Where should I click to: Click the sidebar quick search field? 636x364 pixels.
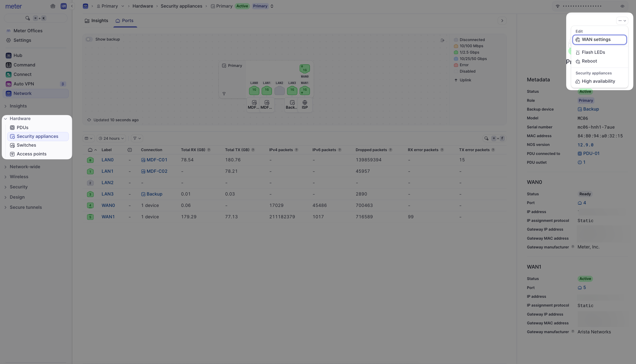click(x=36, y=18)
